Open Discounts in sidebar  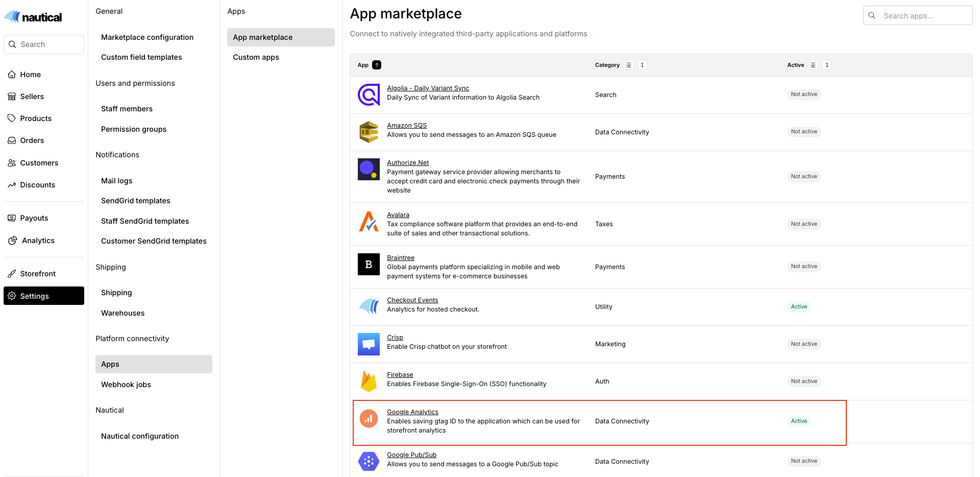coord(44,185)
